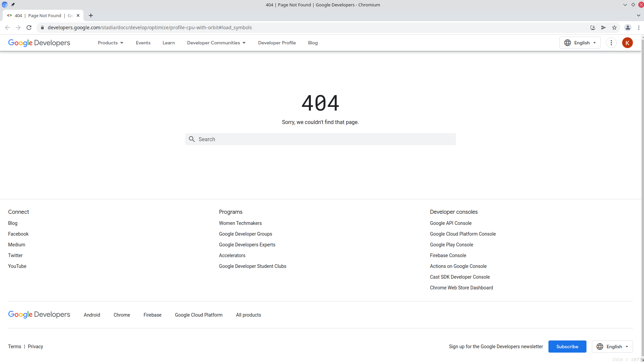644x362 pixels.
Task: Open the Chromium profile icon
Action: (x=628, y=28)
